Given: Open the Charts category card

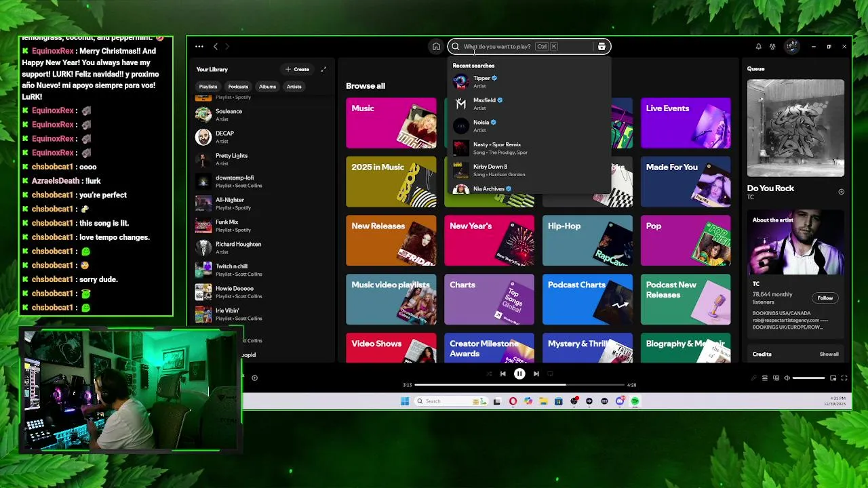Looking at the screenshot, I should [x=489, y=300].
